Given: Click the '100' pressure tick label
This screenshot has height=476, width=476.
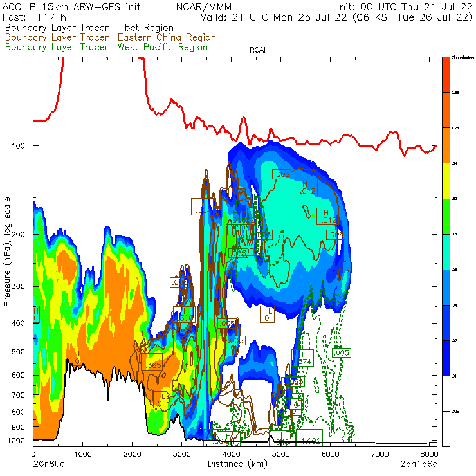Looking at the screenshot, I should pos(18,146).
